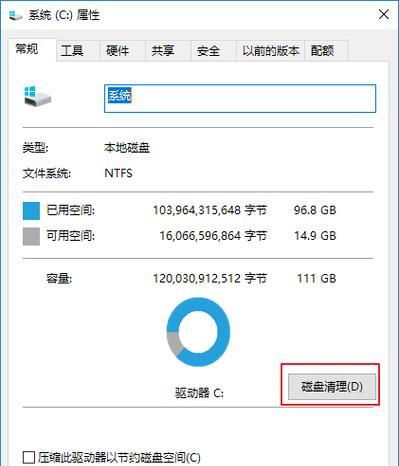Click the NTFS file system value
Viewport: 399px width, 466px height.
tap(118, 173)
